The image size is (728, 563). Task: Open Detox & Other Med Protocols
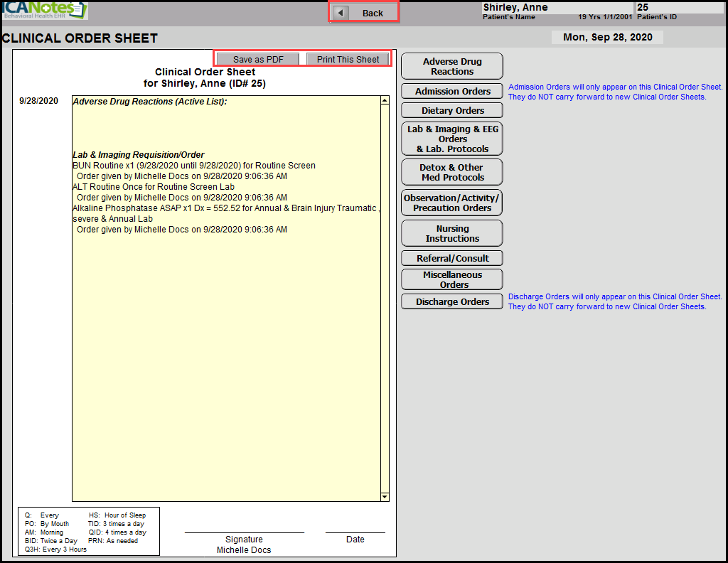(x=451, y=172)
